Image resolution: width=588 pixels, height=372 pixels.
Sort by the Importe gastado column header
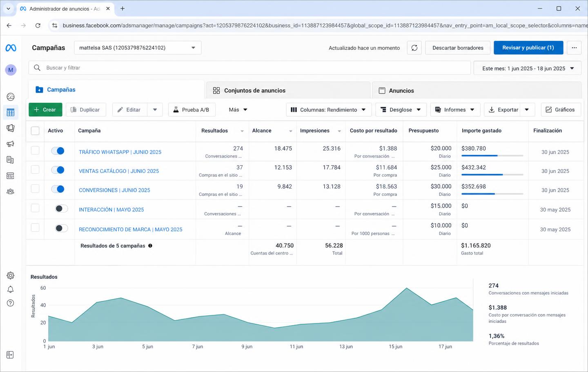point(481,131)
